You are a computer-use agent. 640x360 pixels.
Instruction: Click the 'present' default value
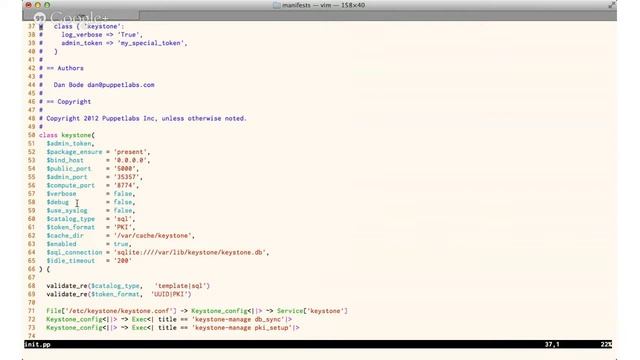(130, 152)
